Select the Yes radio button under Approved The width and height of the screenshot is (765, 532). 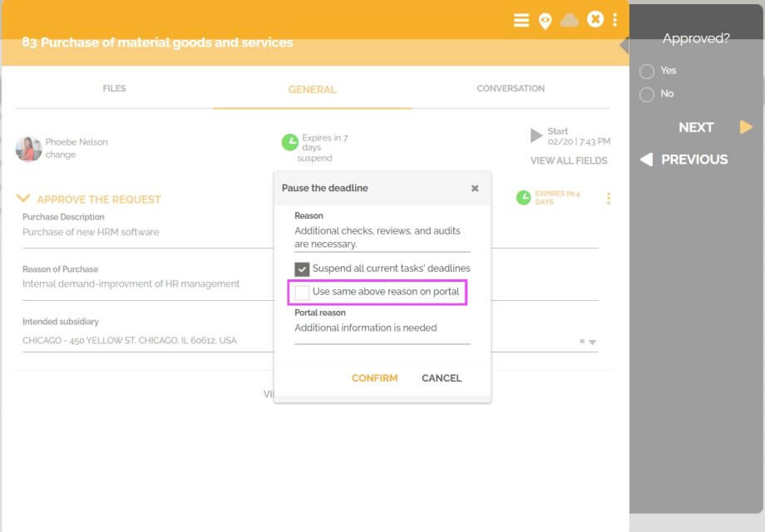coord(648,71)
